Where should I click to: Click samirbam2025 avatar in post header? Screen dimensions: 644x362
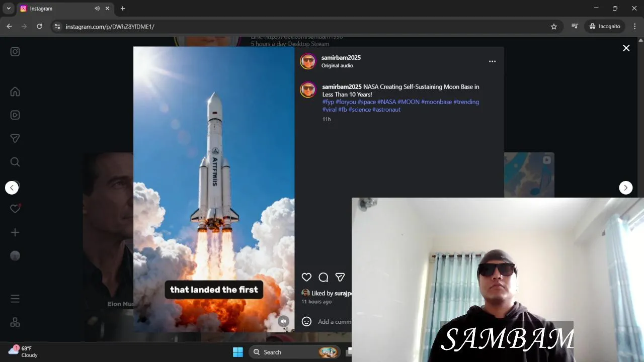click(308, 61)
